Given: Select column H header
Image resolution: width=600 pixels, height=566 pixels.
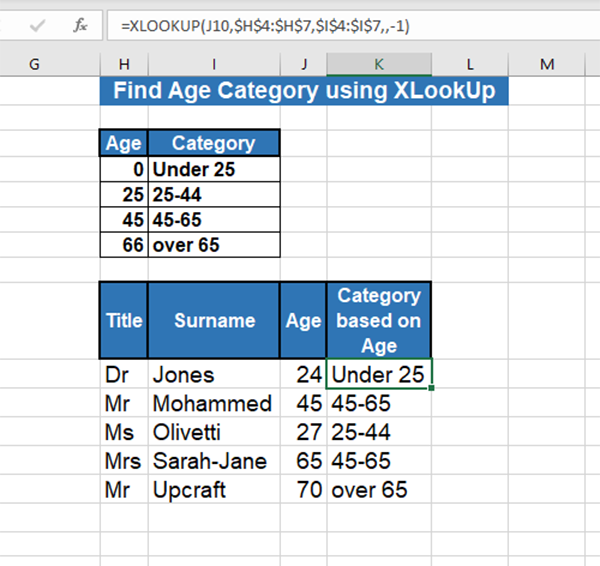Looking at the screenshot, I should click(123, 64).
